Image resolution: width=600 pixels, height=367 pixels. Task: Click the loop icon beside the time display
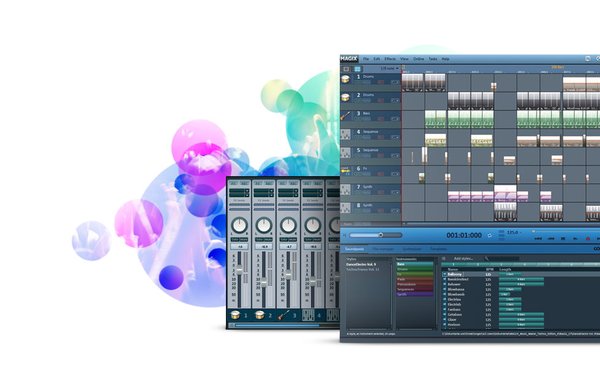pyautogui.click(x=489, y=235)
